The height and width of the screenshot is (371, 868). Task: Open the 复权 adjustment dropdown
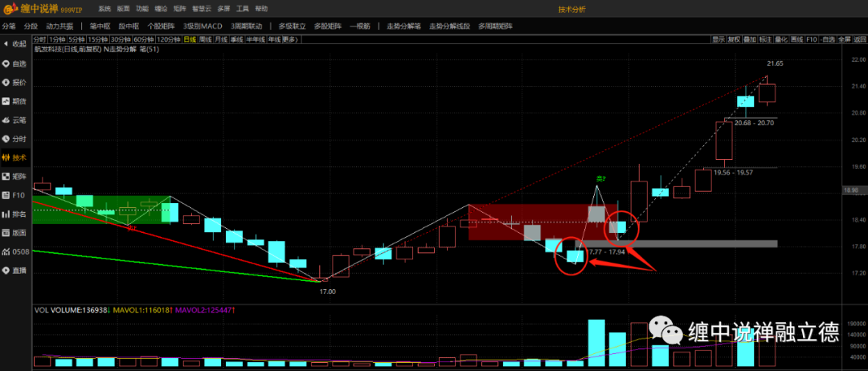[x=734, y=39]
